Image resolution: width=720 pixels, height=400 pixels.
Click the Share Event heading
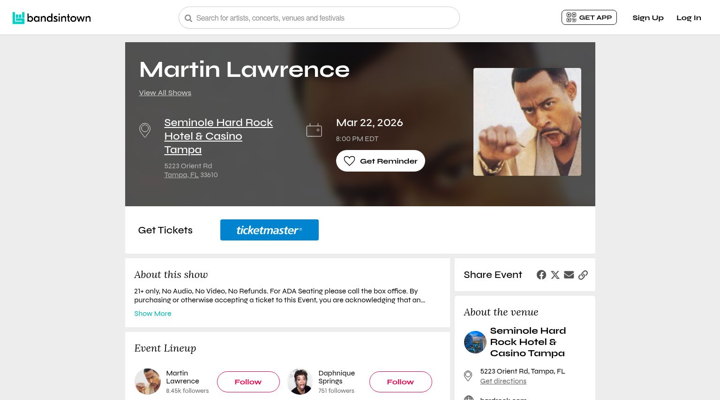pos(493,275)
